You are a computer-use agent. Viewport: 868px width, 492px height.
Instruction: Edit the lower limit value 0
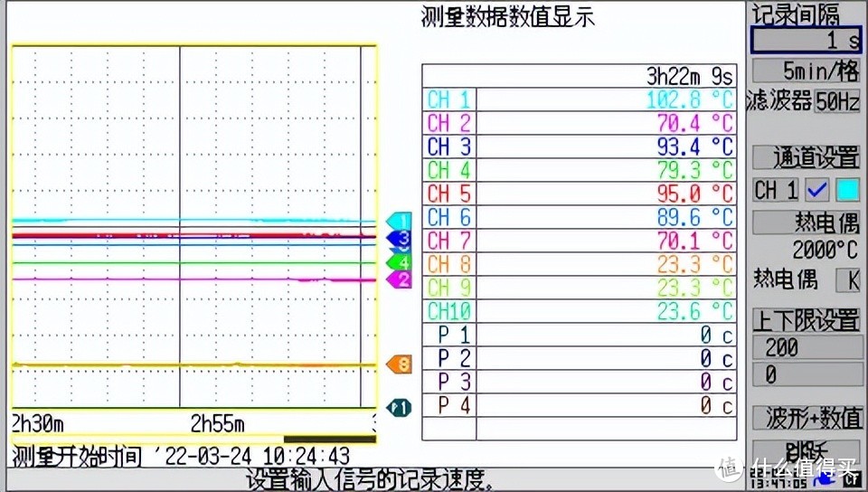pos(806,374)
